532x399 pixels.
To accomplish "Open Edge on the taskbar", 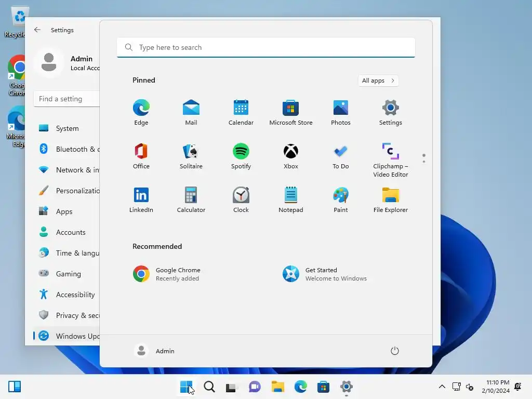I will point(301,387).
